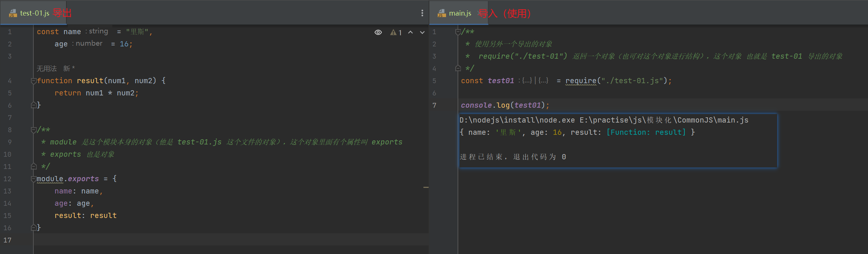Click the age value 16 on line 2
This screenshot has width=868, height=254.
pyautogui.click(x=124, y=44)
